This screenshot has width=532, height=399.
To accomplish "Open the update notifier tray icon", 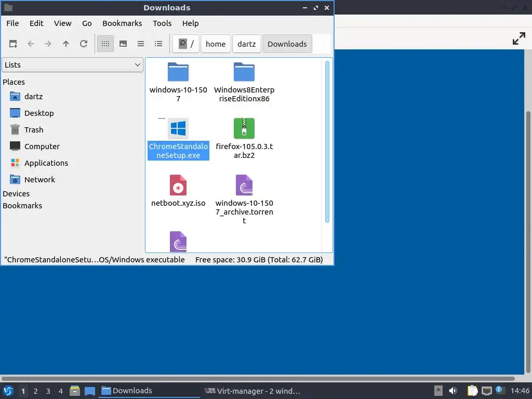I will coord(500,390).
